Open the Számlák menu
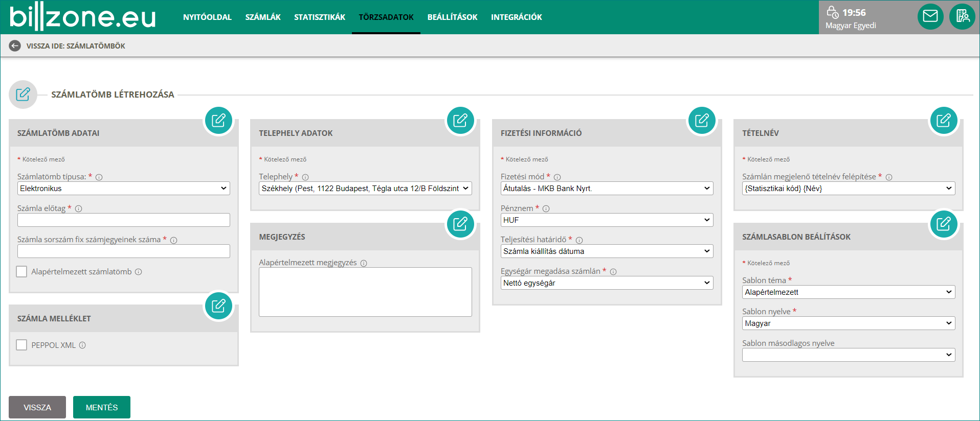The width and height of the screenshot is (980, 421). click(263, 17)
